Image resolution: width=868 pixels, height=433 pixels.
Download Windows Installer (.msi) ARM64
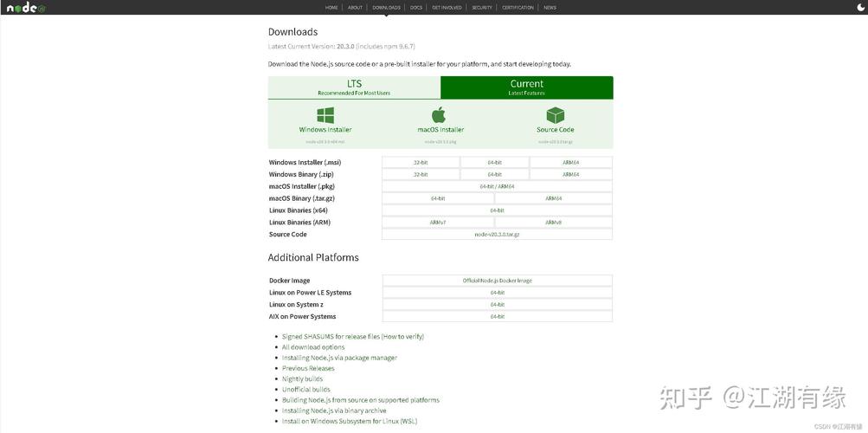[x=570, y=162]
